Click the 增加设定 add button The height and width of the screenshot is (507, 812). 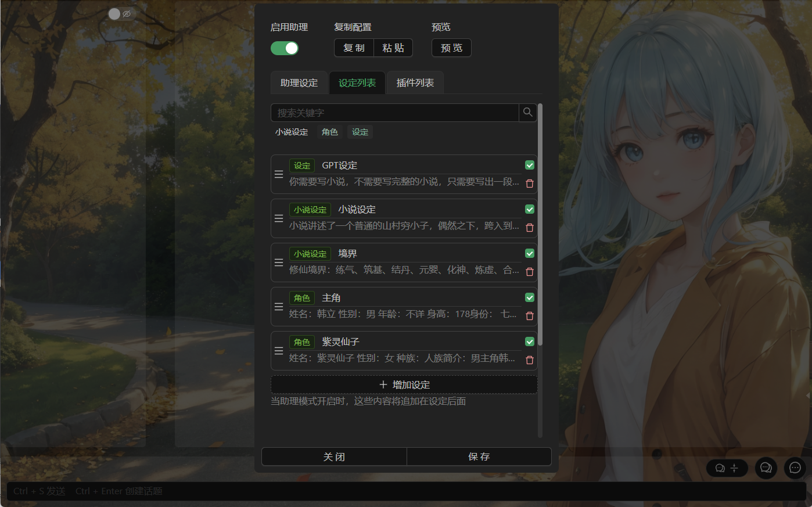click(x=404, y=384)
